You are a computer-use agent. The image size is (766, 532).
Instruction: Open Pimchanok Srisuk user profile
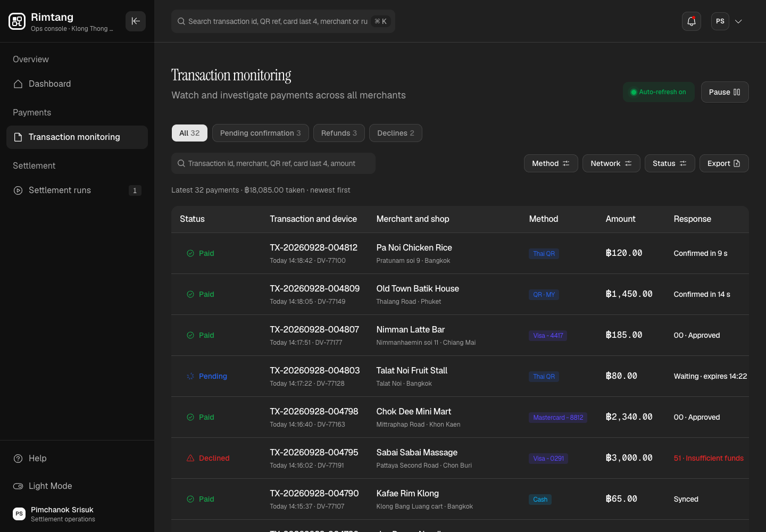click(77, 514)
